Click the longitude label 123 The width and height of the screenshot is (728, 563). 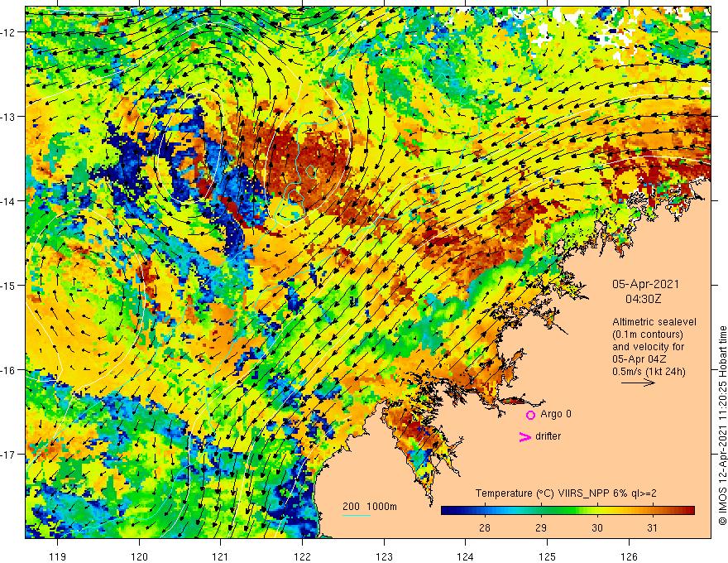(384, 556)
